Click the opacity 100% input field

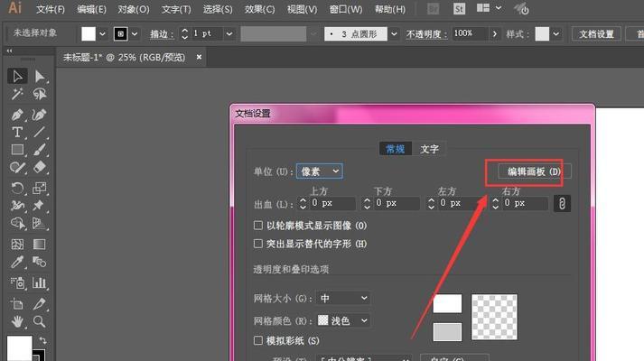[x=470, y=33]
